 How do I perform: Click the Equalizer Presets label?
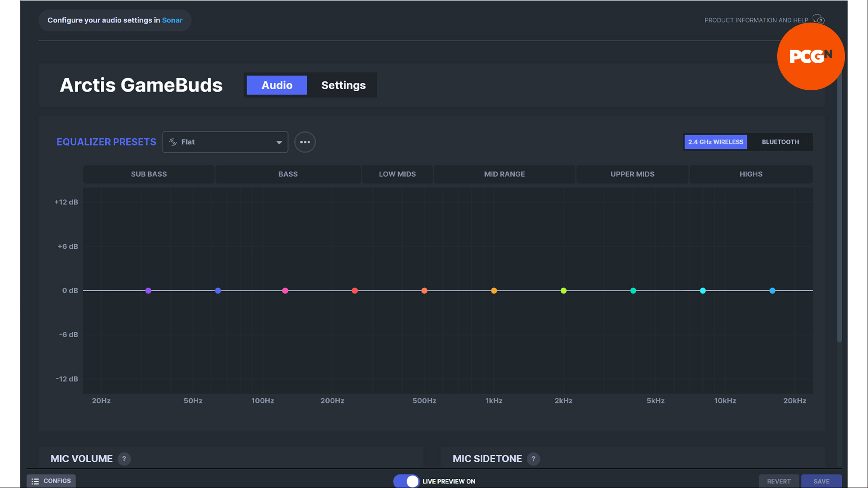coord(106,142)
